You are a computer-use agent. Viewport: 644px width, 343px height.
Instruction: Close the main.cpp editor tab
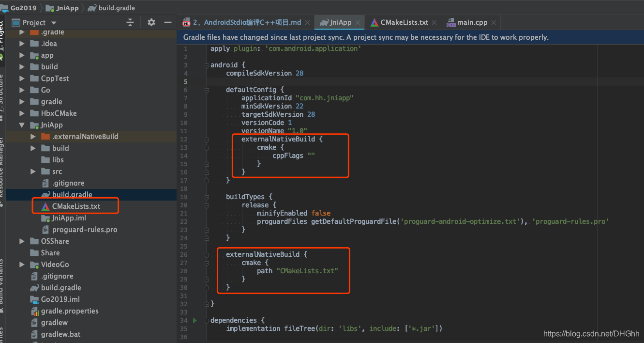coord(493,22)
